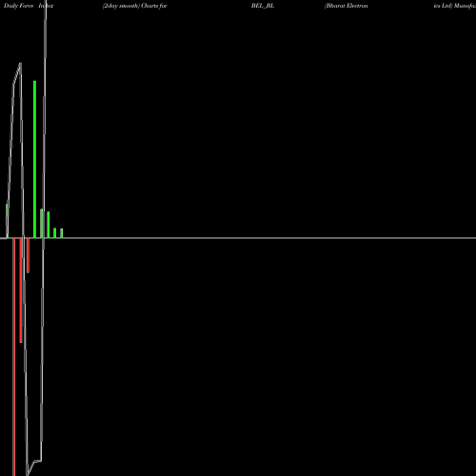Click the white line's lowest trough point

pos(28,474)
